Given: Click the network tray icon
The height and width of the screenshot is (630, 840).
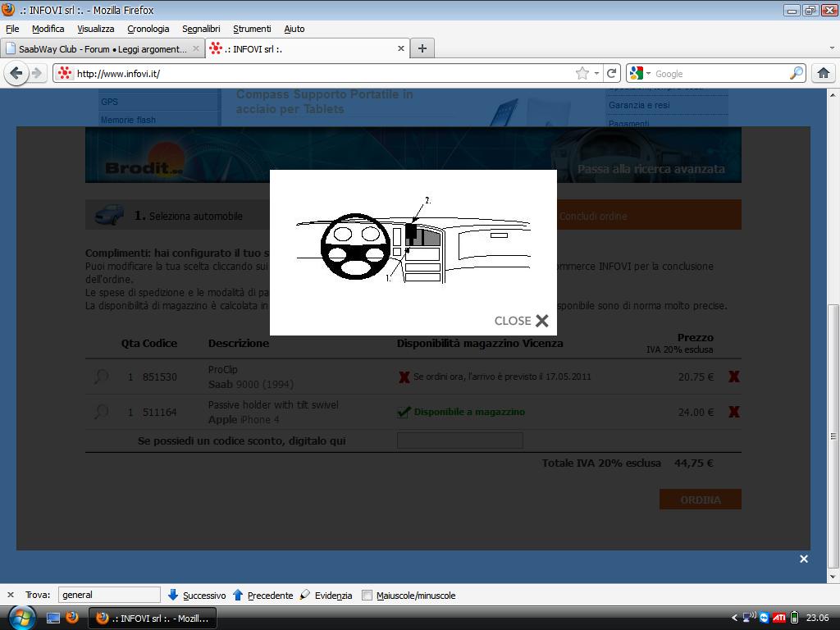Looking at the screenshot, I should coord(750,617).
